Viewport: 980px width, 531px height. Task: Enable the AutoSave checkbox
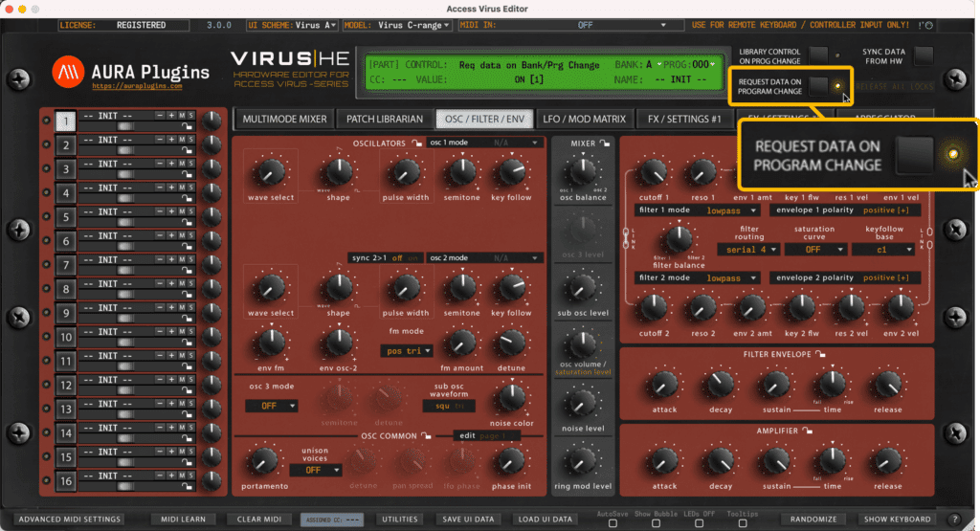(612, 523)
